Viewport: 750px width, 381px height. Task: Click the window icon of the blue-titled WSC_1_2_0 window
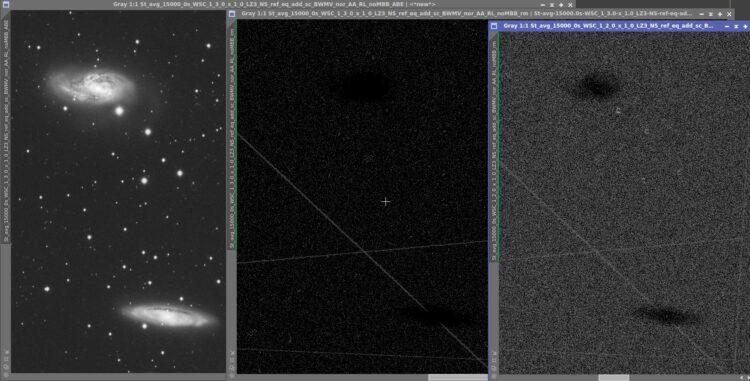tap(494, 26)
